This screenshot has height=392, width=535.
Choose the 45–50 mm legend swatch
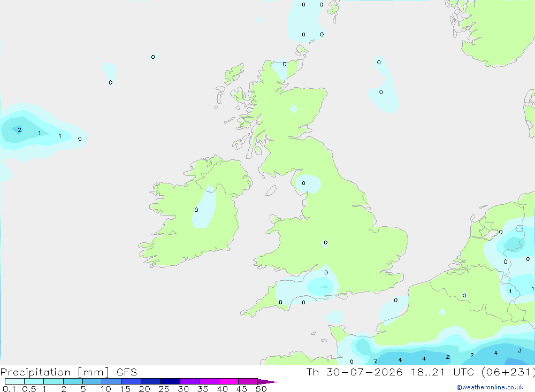248,381
